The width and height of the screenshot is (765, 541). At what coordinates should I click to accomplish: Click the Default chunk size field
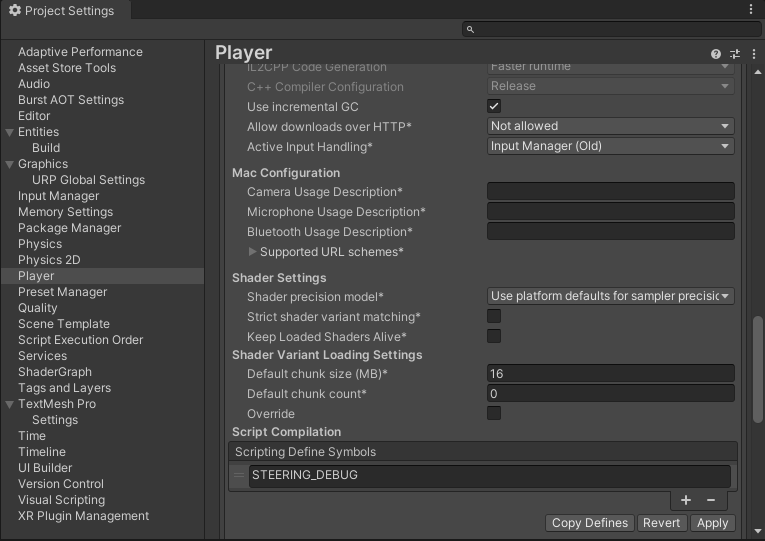[x=610, y=374]
